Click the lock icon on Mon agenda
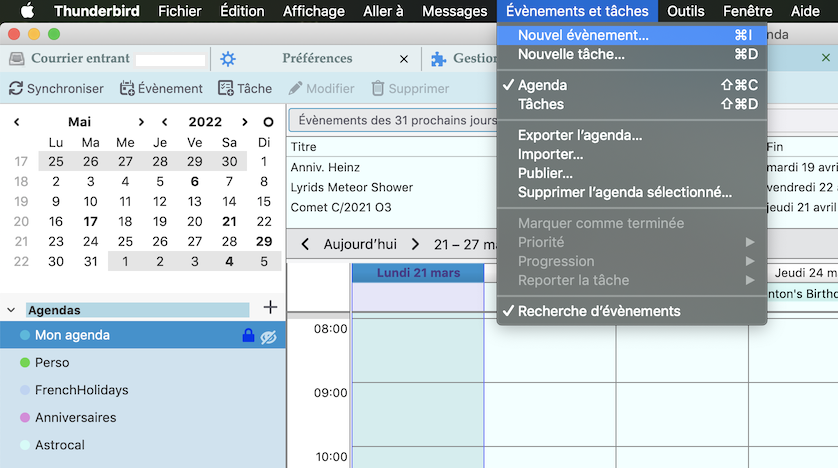838x468 pixels. coord(248,335)
